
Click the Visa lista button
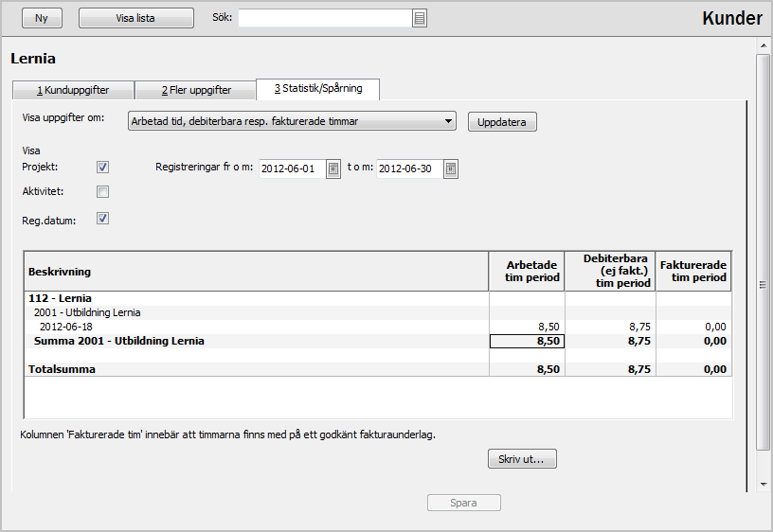(136, 18)
